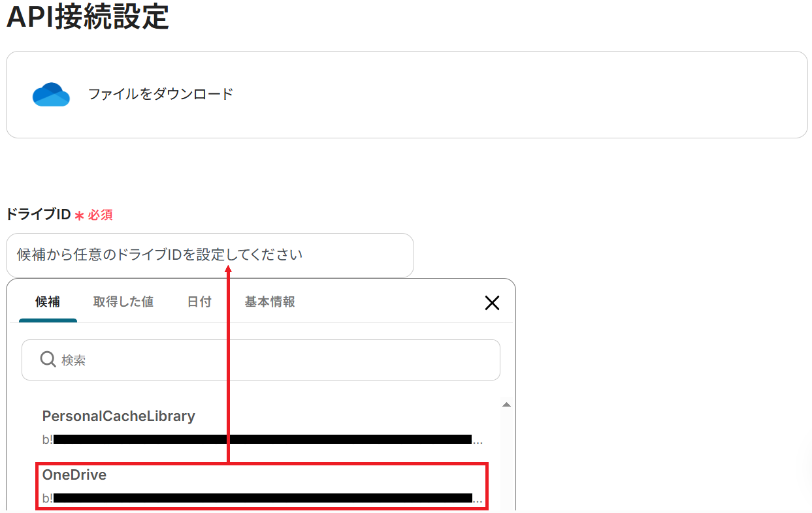Close the candidates dropdown panel
The height and width of the screenshot is (513, 812).
click(492, 302)
